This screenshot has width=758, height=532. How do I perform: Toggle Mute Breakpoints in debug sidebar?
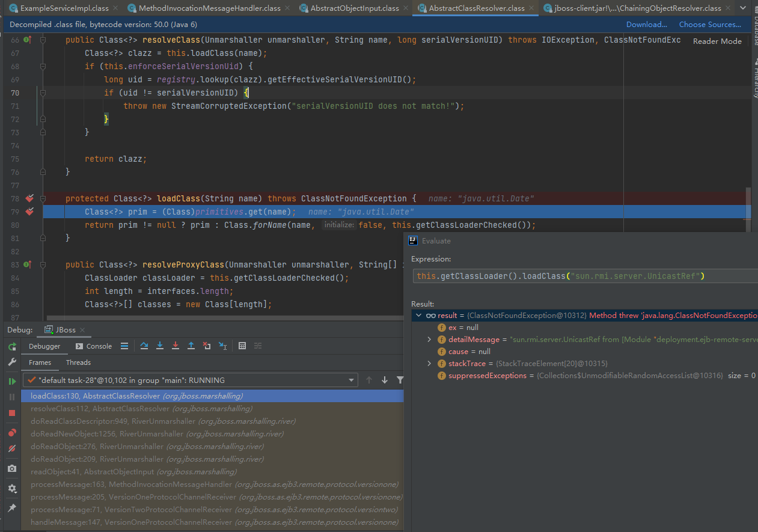[x=11, y=448]
